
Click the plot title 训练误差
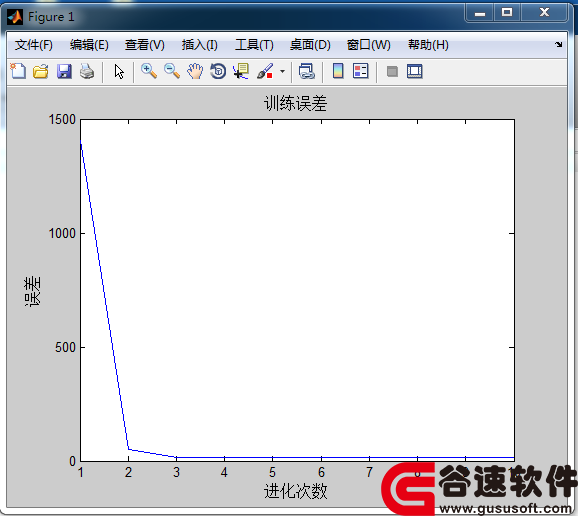point(295,103)
